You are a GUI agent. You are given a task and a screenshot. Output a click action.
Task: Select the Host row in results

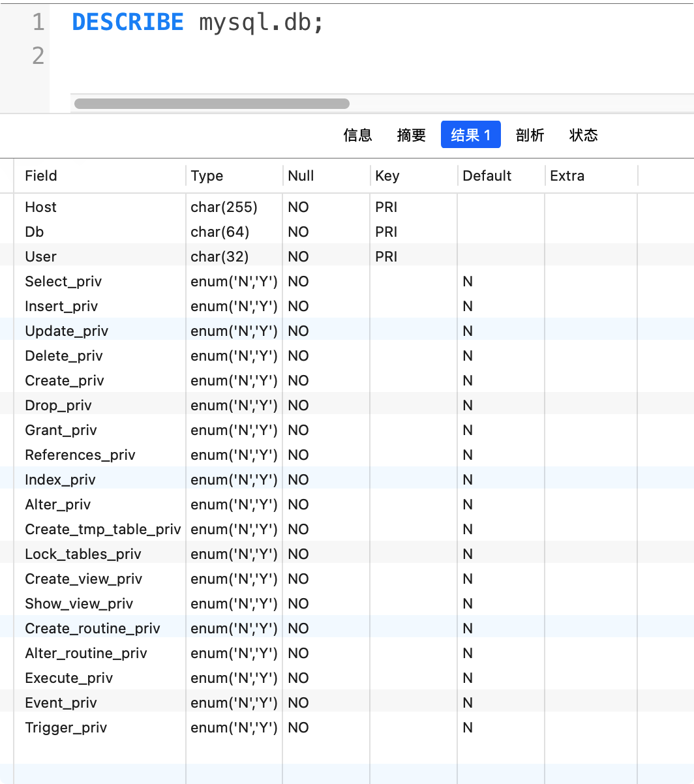click(40, 207)
